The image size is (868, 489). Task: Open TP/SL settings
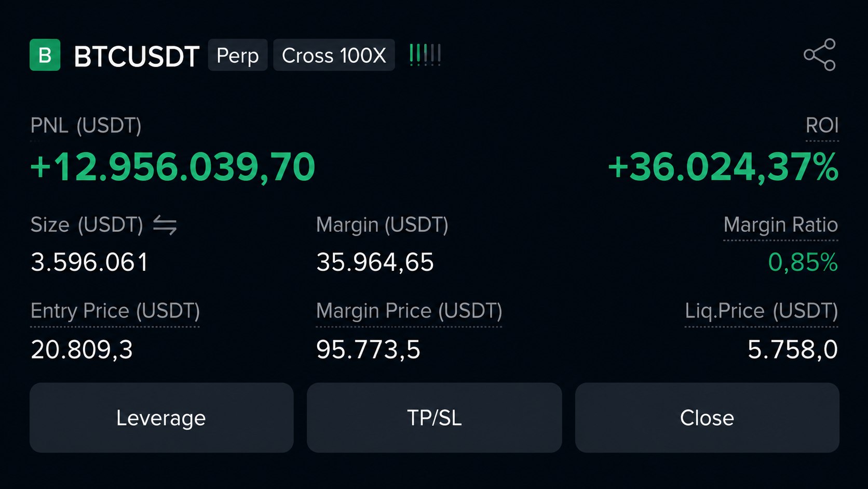click(434, 418)
